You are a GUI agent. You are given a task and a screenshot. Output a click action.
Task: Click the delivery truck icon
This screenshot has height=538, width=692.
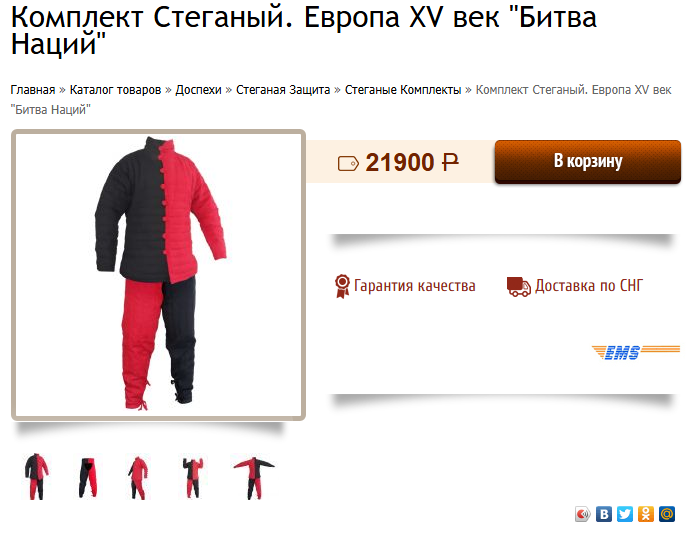(519, 286)
